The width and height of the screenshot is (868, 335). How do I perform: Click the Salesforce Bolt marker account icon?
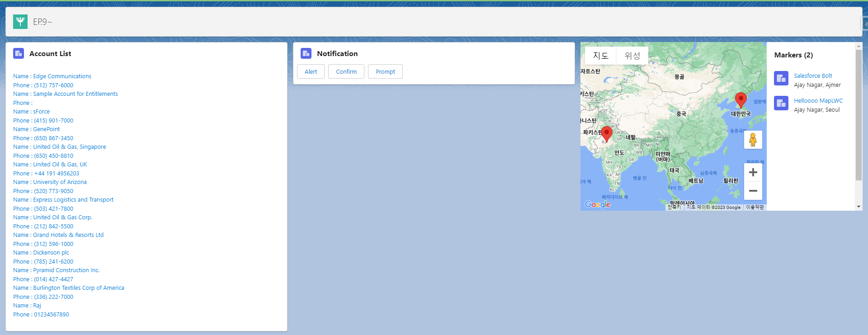(781, 78)
